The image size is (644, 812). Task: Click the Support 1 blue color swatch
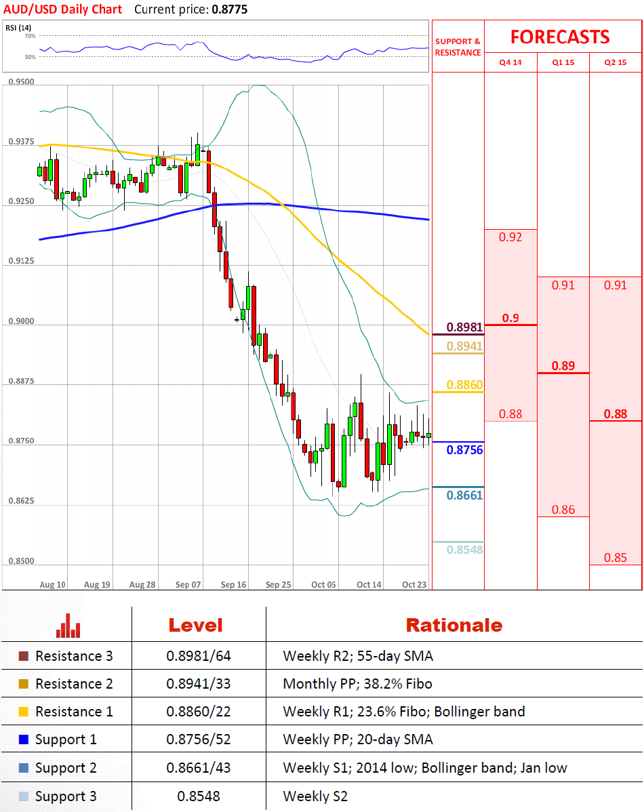pyautogui.click(x=23, y=739)
